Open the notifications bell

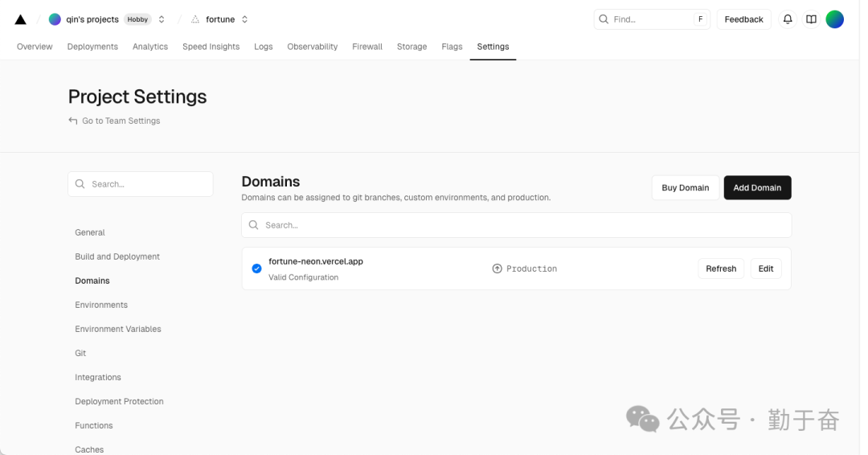787,19
